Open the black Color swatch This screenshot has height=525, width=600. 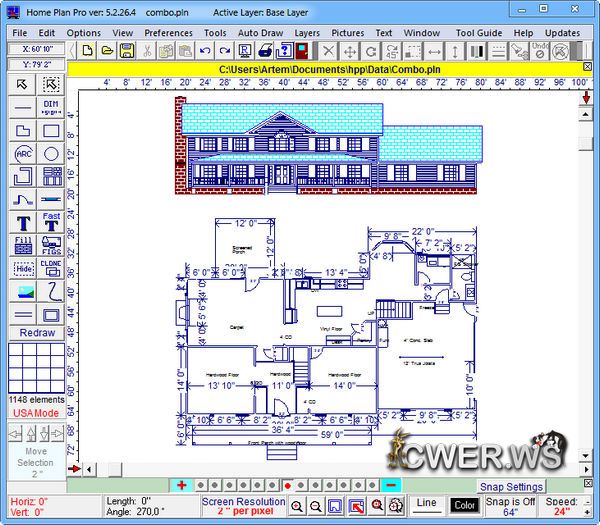[x=464, y=506]
